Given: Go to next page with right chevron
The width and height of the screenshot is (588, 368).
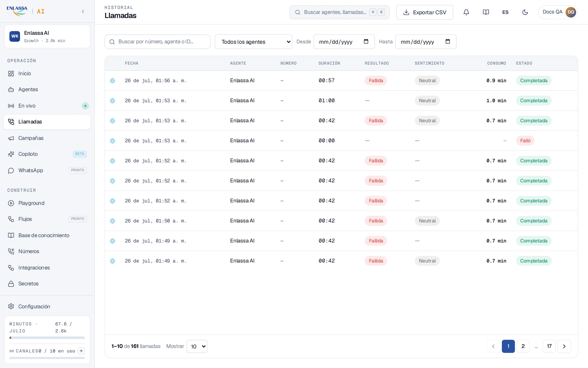Looking at the screenshot, I should [564, 346].
